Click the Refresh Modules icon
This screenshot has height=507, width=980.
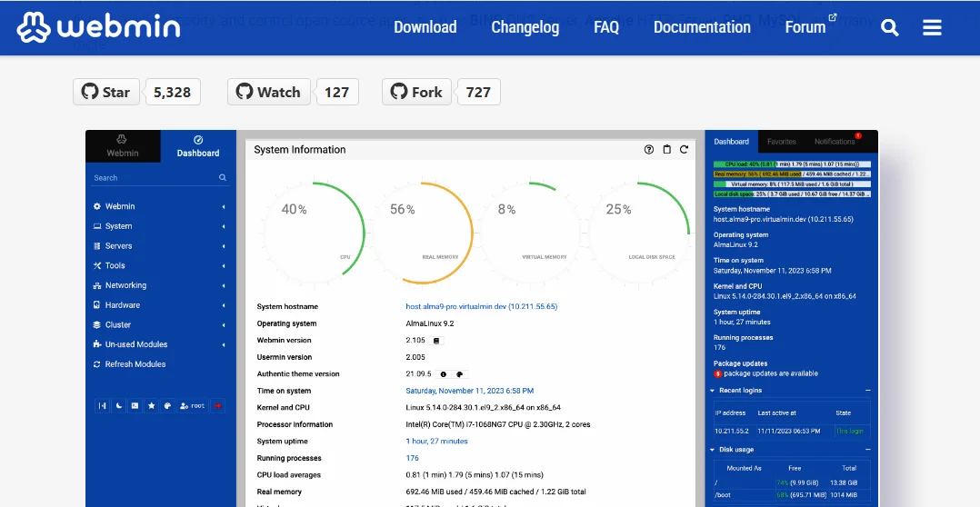[x=97, y=364]
